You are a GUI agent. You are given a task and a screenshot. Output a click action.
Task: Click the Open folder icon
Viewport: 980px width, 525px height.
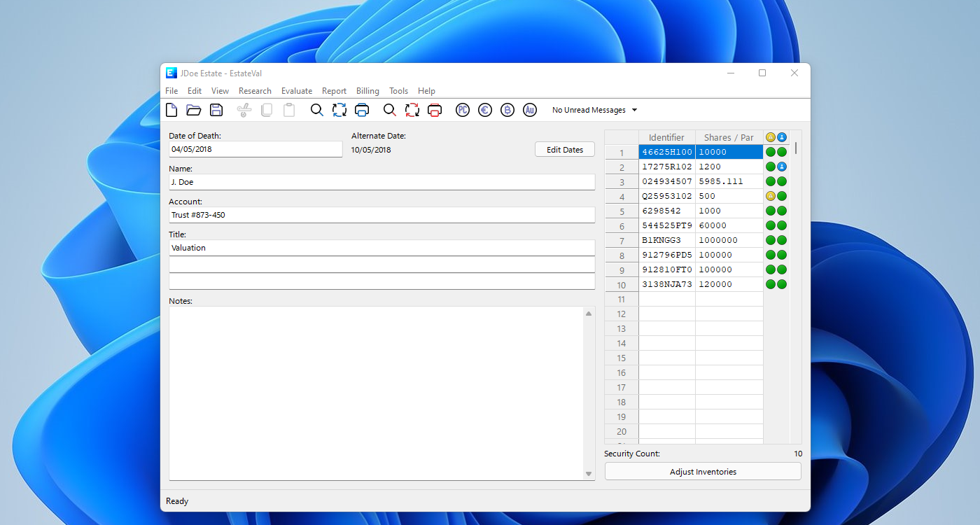click(194, 110)
